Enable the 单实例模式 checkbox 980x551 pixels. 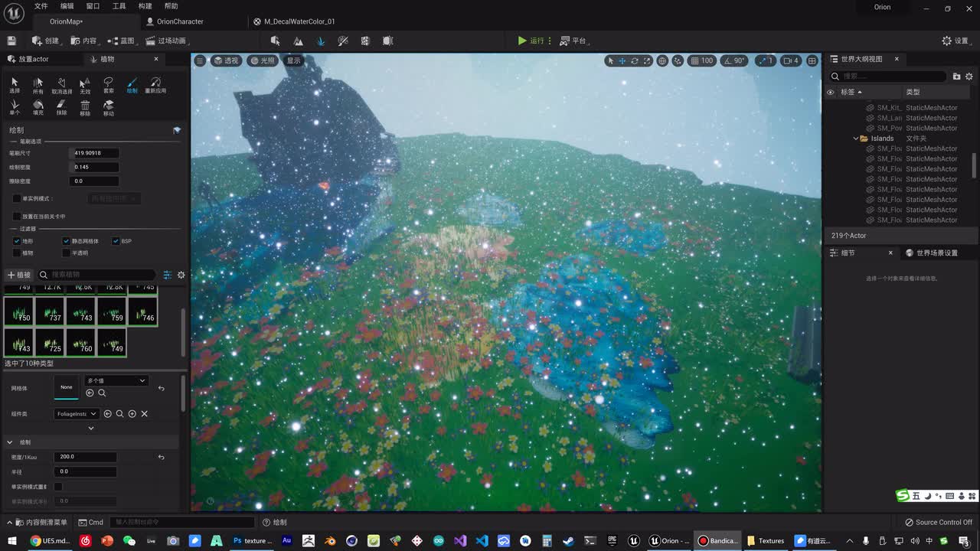[17, 199]
